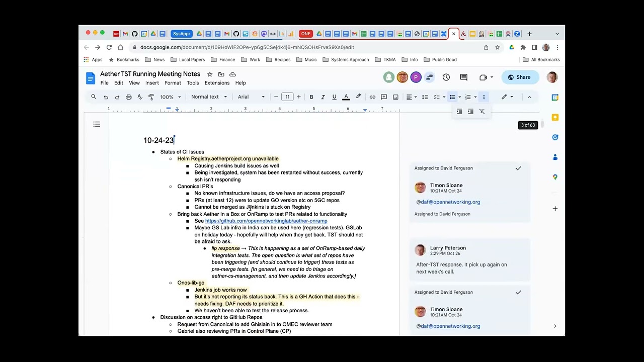Click first @daf@opennetworking.org mention
This screenshot has height=362, width=644.
(448, 202)
